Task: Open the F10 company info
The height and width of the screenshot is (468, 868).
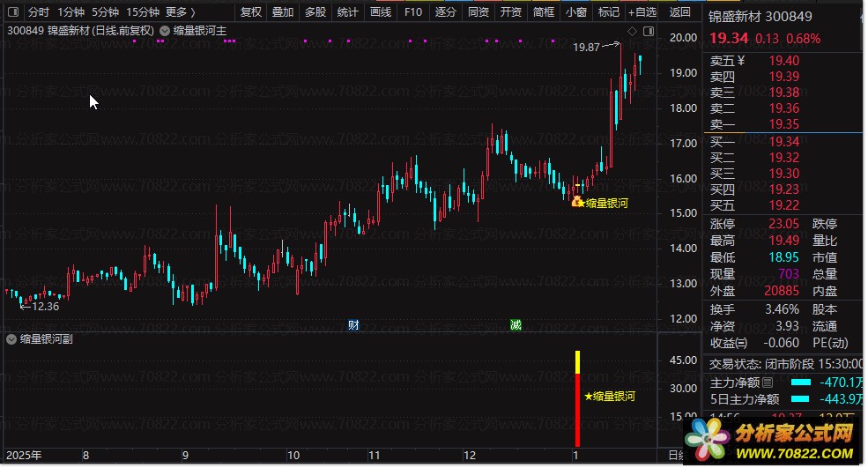Action: pos(413,11)
